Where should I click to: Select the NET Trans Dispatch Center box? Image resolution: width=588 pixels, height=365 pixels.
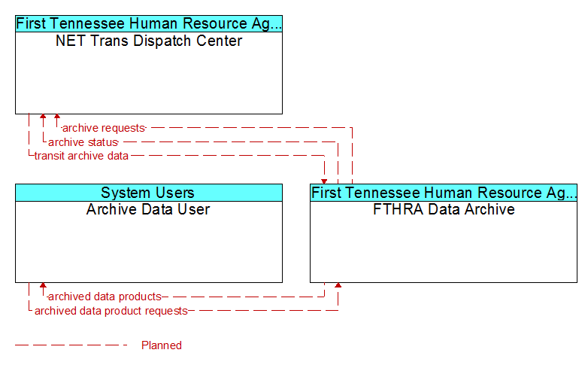pos(149,65)
